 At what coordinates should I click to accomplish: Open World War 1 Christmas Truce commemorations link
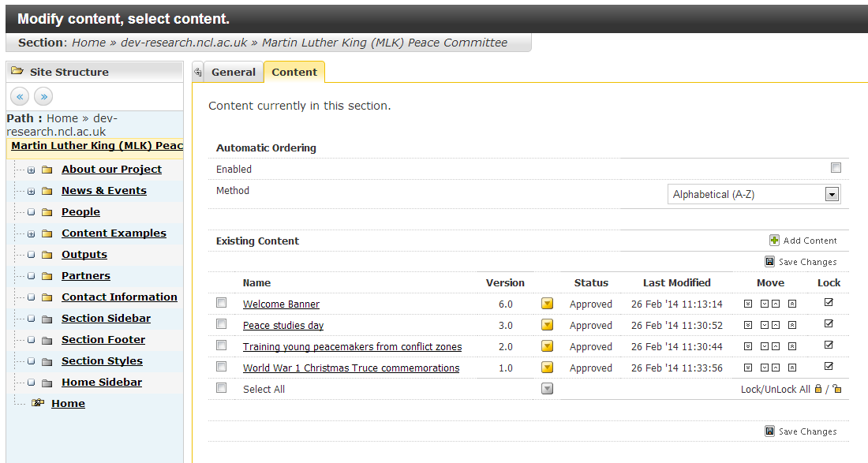tap(350, 368)
